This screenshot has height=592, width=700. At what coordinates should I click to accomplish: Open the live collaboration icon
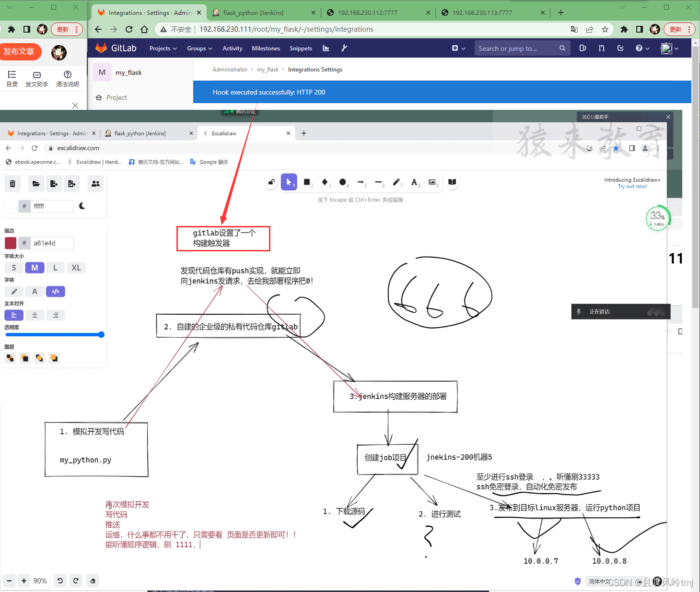click(95, 183)
